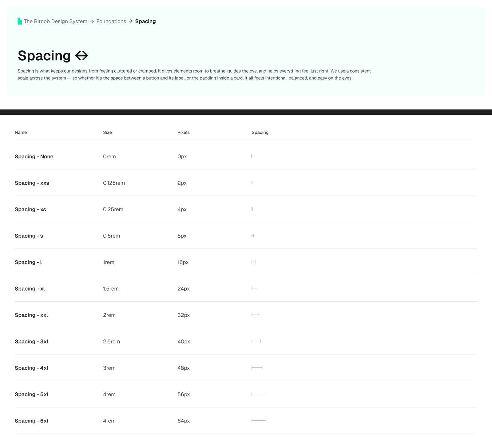Viewport: 492px width, 448px height.
Task: Open The Bitnob Design System breadcrumb link
Action: click(56, 21)
